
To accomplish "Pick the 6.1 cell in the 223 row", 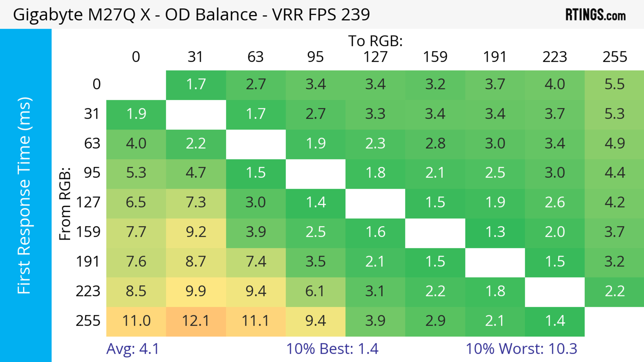I will (315, 291).
